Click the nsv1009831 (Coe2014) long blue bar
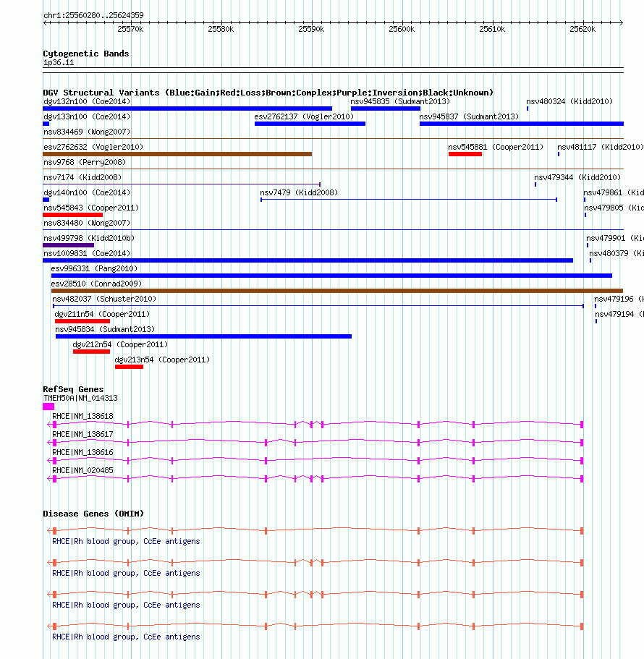Image resolution: width=644 pixels, height=659 pixels. pyautogui.click(x=308, y=260)
